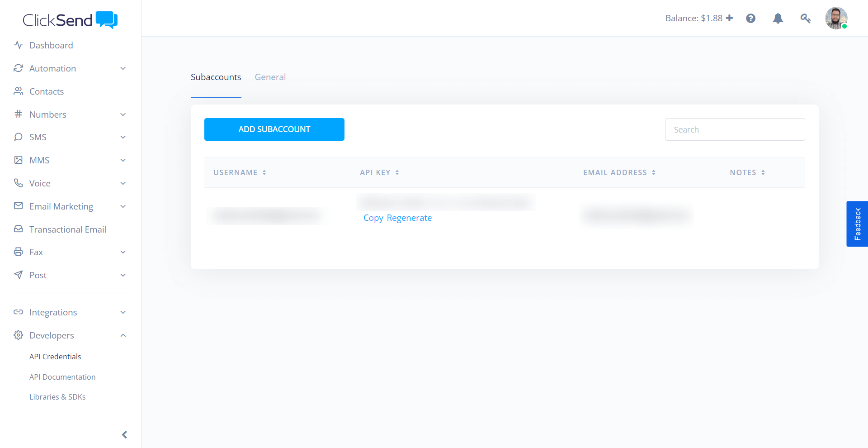Open the user profile avatar menu
The width and height of the screenshot is (868, 448).
tap(835, 19)
